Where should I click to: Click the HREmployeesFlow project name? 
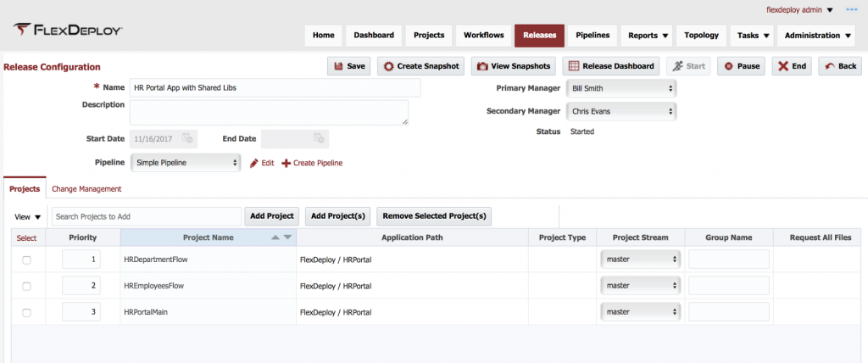(154, 286)
